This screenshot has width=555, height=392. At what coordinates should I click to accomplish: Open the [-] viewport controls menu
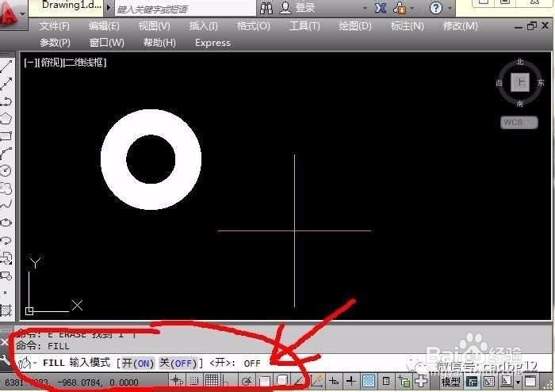29,63
